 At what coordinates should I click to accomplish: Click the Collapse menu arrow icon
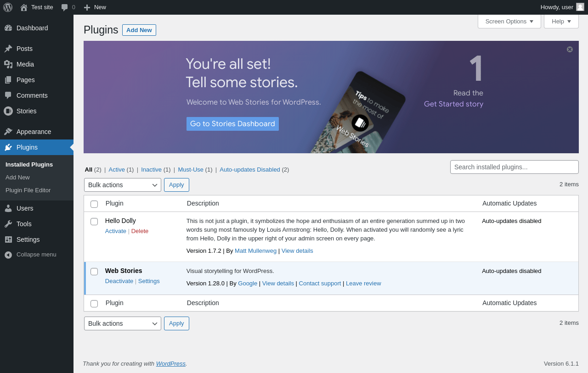coord(8,255)
